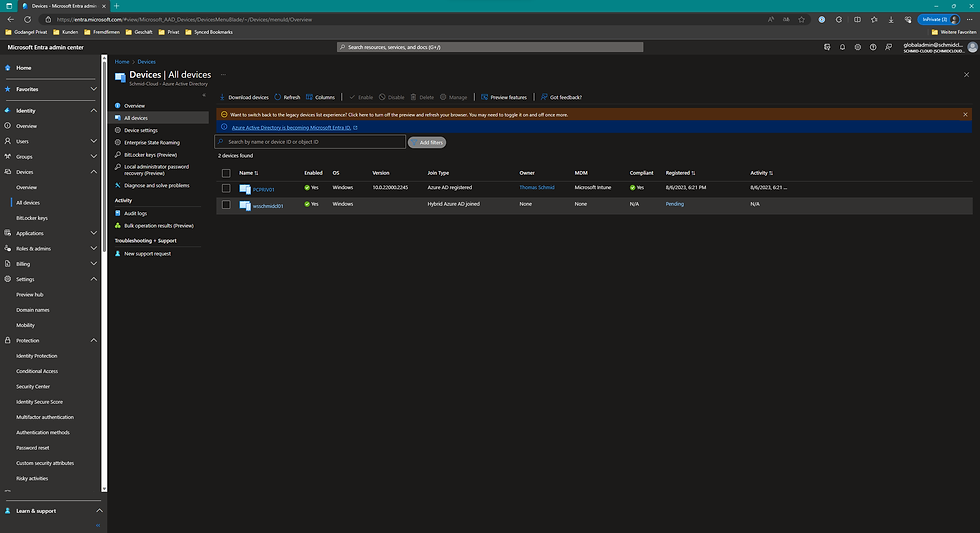
Task: Click the Pending registered status link
Action: 674,204
